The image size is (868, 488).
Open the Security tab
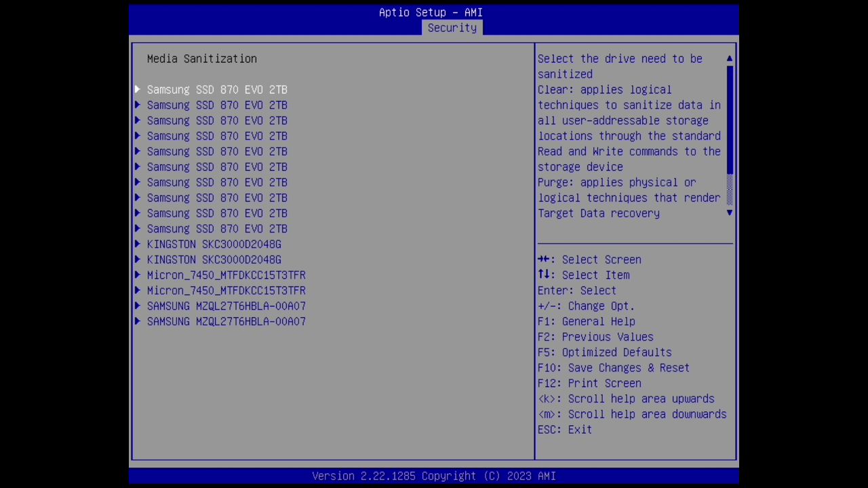[x=452, y=28]
